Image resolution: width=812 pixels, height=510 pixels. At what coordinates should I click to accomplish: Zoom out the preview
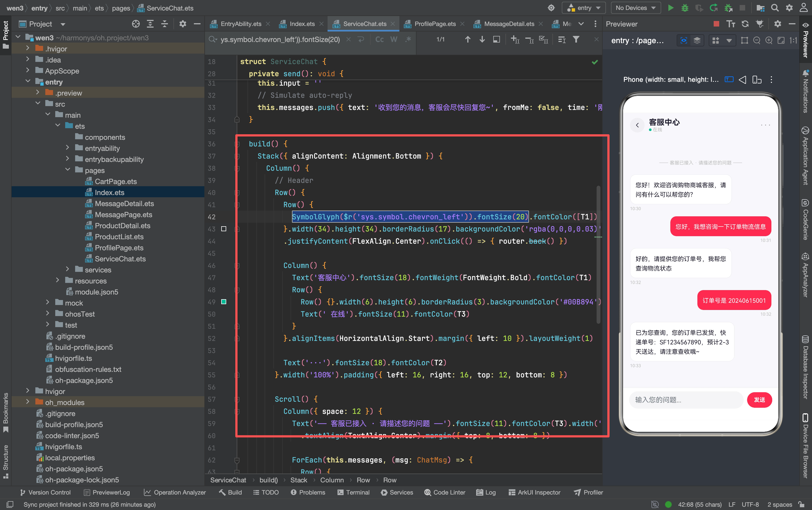click(x=756, y=41)
